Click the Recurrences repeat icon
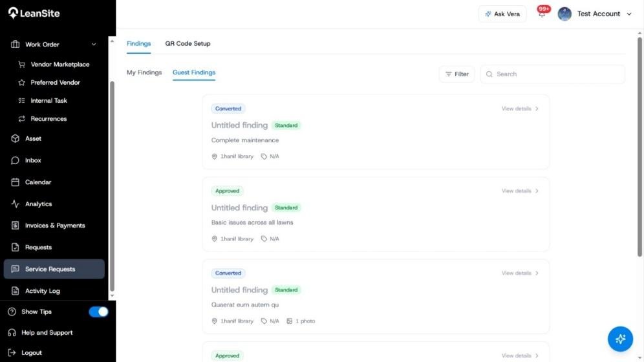The width and height of the screenshot is (644, 362). [22, 118]
